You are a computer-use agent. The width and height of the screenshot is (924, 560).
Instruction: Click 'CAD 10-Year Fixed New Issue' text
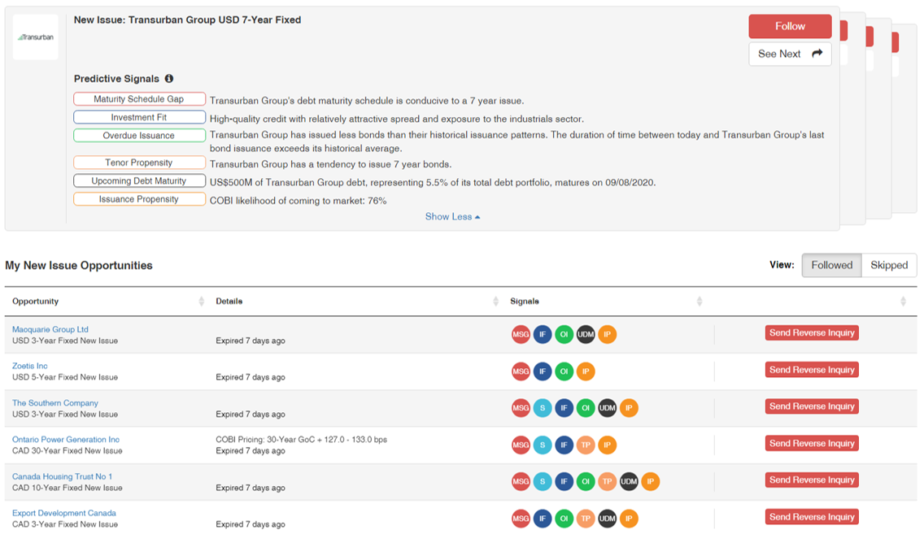(68, 488)
